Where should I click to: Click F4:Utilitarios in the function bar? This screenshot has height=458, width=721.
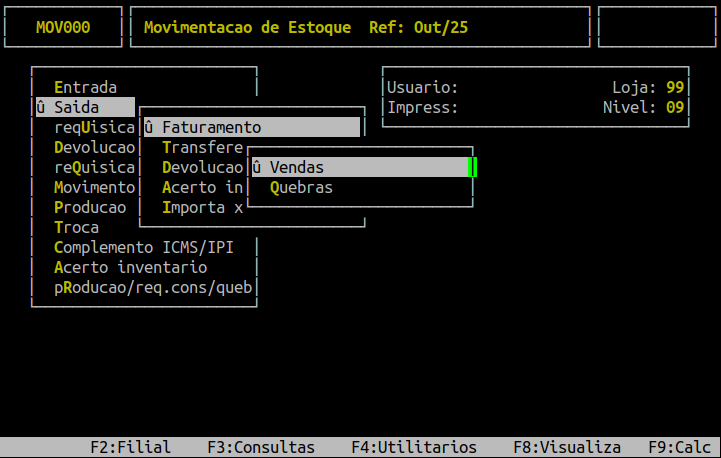pyautogui.click(x=414, y=447)
